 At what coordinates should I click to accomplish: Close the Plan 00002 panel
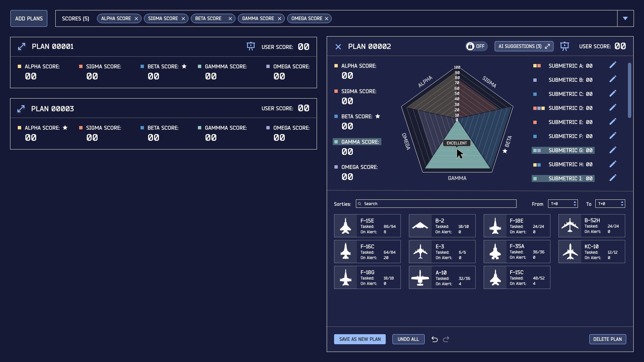338,47
